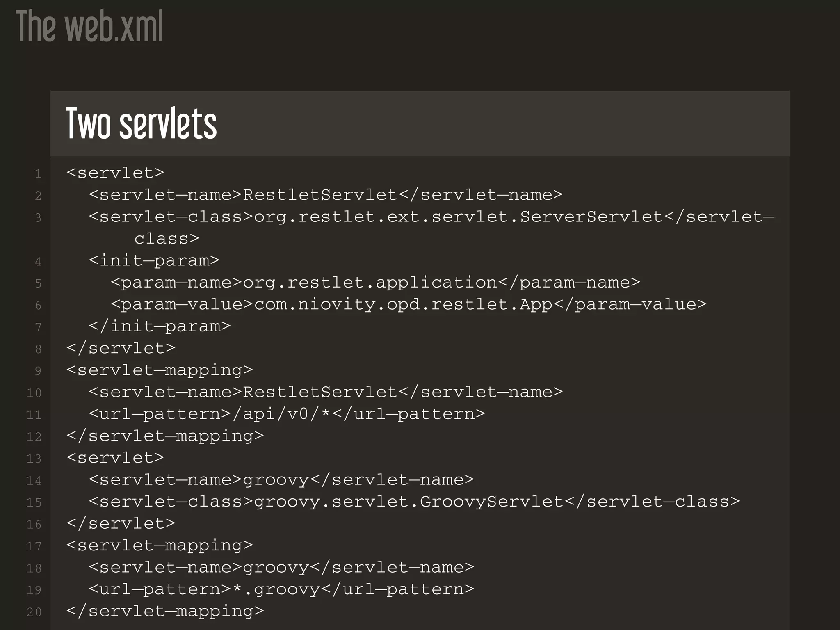Click line number 1 in the gutter

pyautogui.click(x=38, y=174)
